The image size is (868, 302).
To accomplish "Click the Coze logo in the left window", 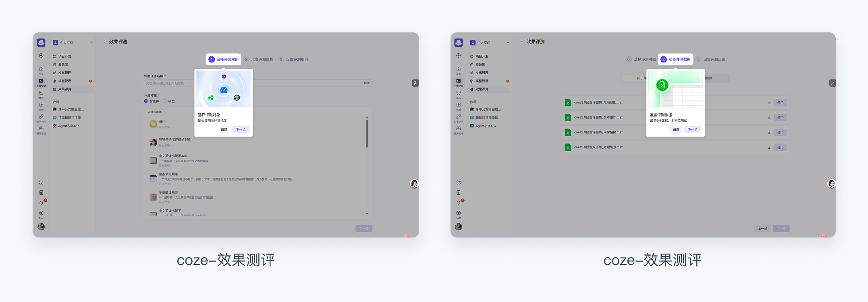I will point(41,42).
